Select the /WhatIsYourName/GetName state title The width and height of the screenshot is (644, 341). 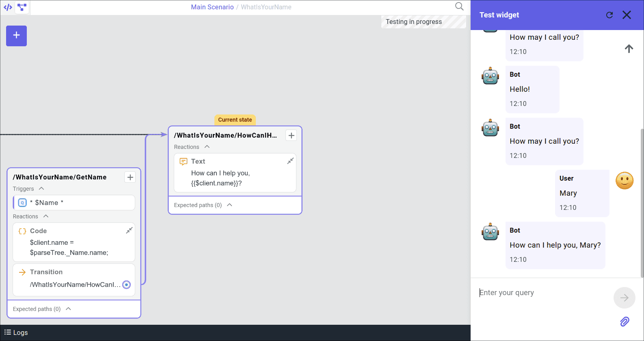[x=60, y=177]
